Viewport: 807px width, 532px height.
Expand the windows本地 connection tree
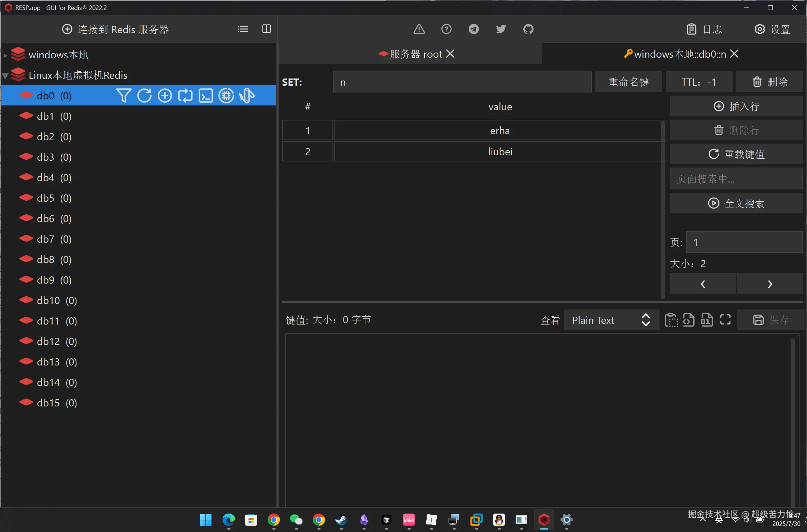[5, 55]
